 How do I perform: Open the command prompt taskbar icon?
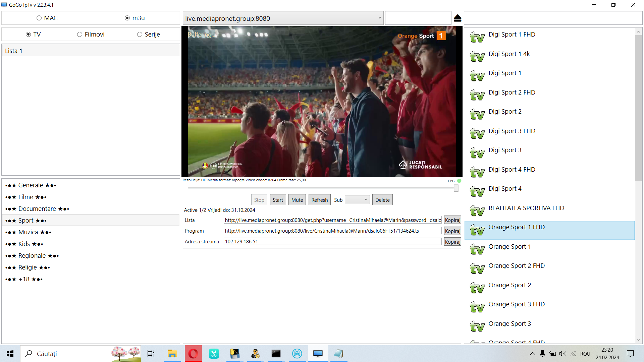point(276,354)
